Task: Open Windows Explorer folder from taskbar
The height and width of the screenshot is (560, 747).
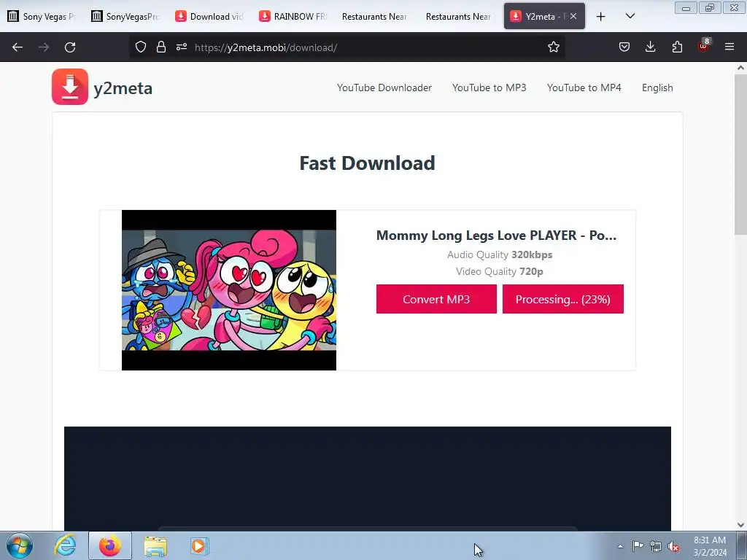Action: (x=155, y=545)
